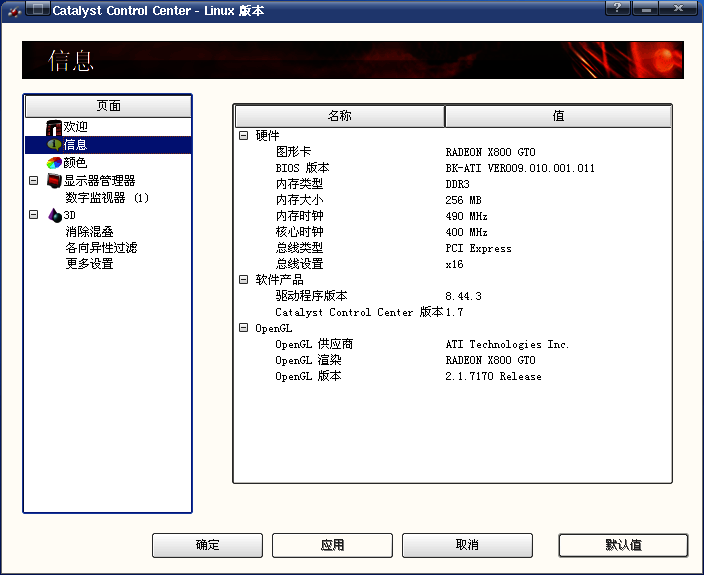Screen dimensions: 704x575
Task: Click the 确定 button
Action: [207, 545]
